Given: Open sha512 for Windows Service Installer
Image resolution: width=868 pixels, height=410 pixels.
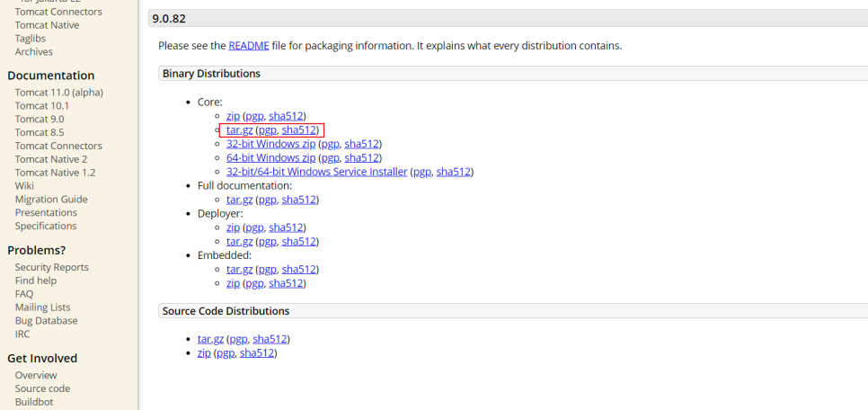Looking at the screenshot, I should [x=454, y=172].
